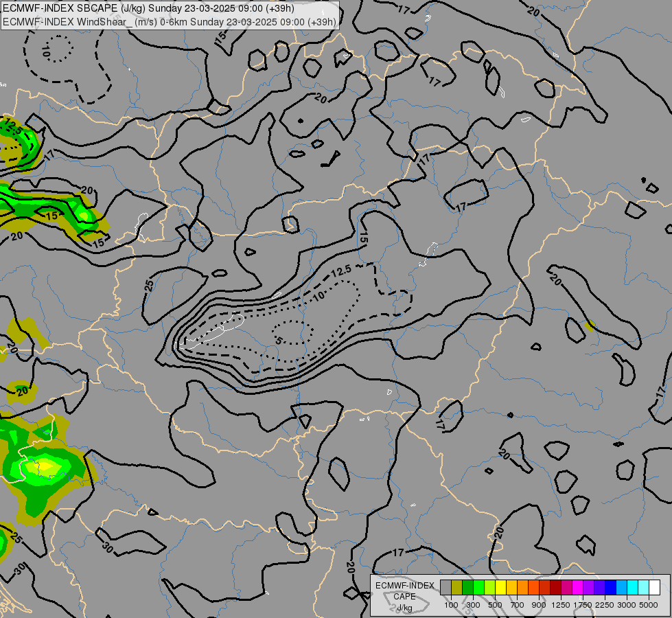Select the bright green legend swatch

click(478, 588)
